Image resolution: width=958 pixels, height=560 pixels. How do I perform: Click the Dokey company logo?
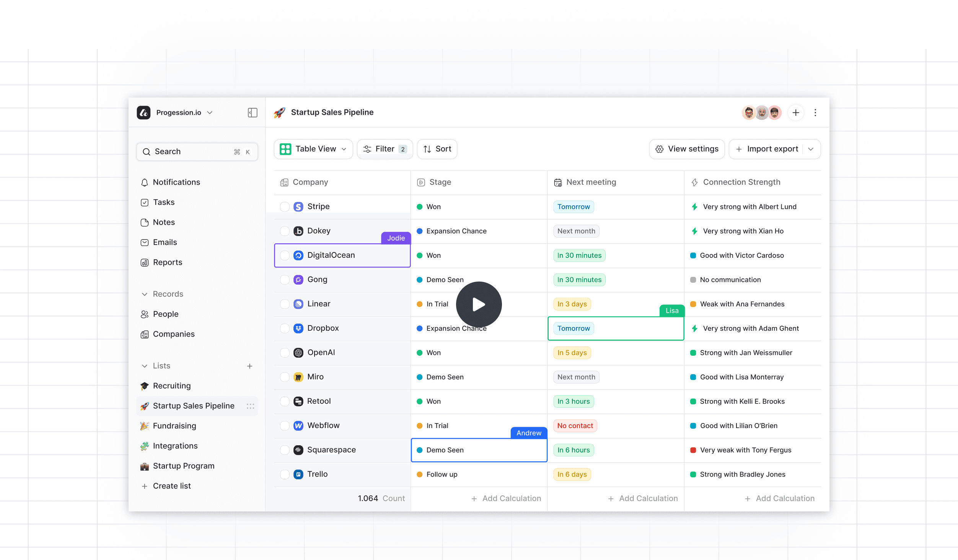[298, 231]
